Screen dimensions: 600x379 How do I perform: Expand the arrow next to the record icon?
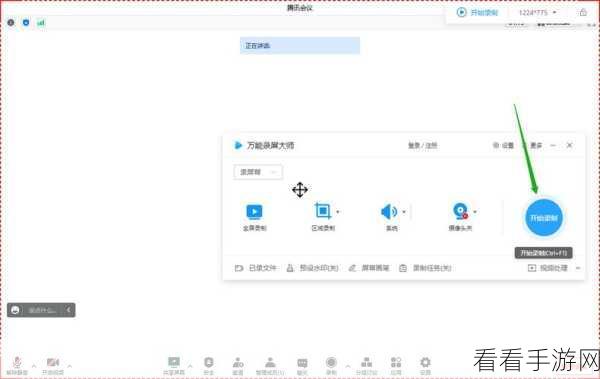pos(347,366)
